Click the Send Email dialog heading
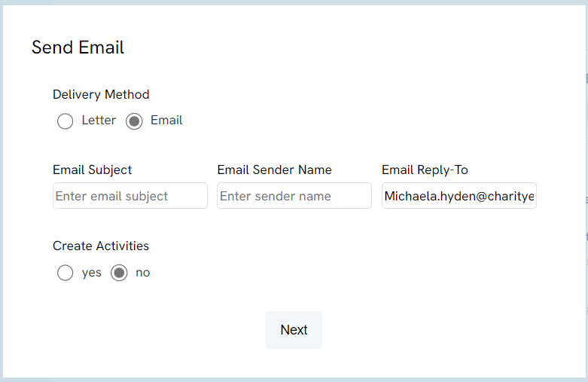Image resolution: width=588 pixels, height=382 pixels. pos(78,47)
